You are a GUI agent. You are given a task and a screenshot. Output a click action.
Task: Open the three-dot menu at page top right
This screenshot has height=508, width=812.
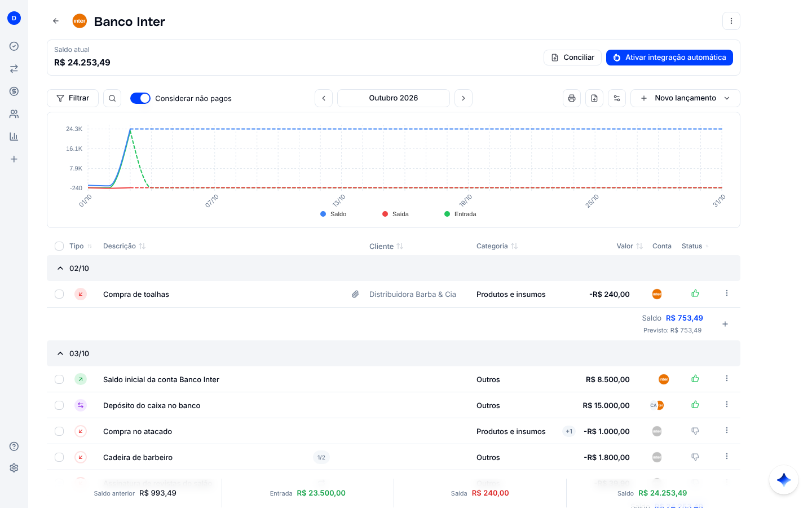pyautogui.click(x=731, y=21)
